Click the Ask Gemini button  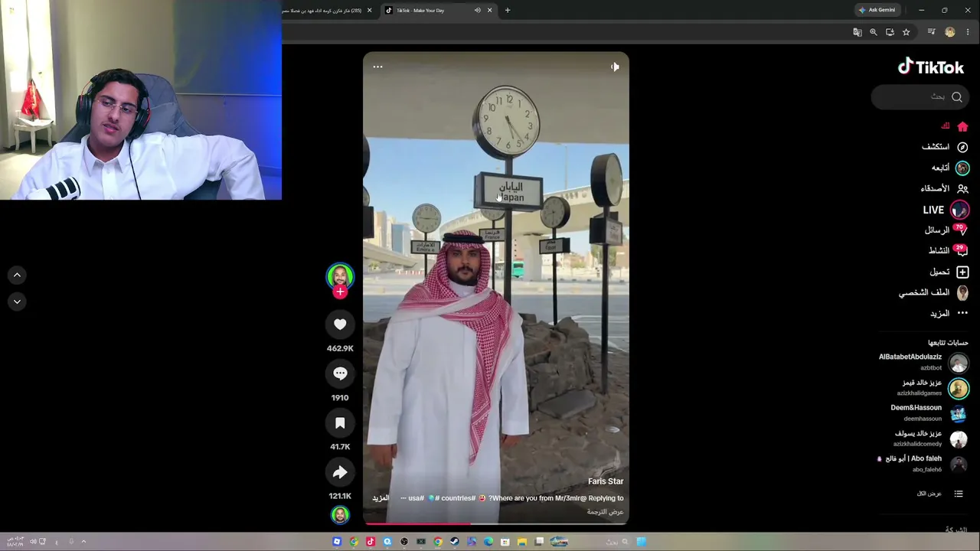877,10
